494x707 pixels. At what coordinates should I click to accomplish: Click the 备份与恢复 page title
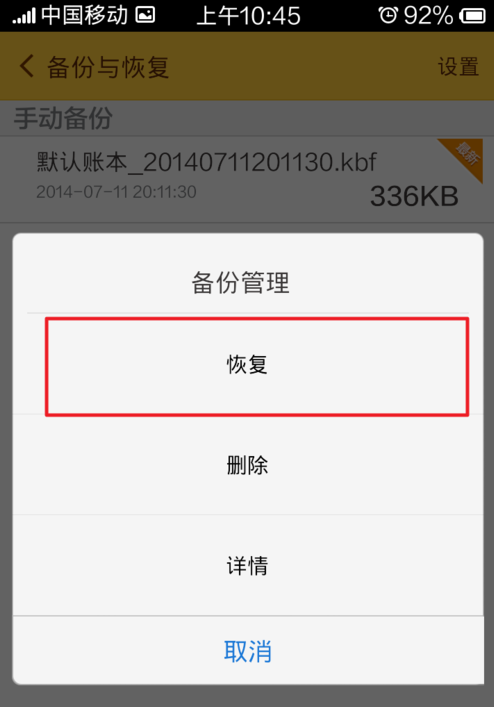tap(108, 67)
